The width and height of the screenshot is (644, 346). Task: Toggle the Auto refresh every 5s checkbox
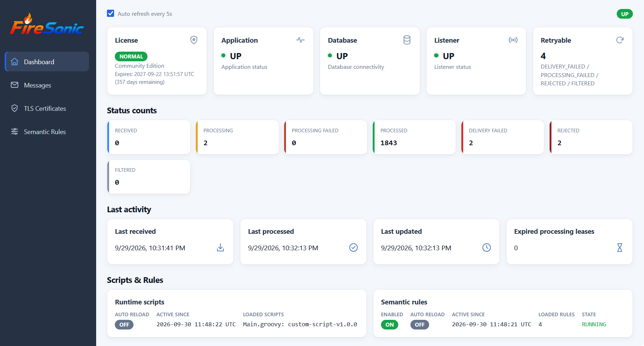[x=111, y=14]
